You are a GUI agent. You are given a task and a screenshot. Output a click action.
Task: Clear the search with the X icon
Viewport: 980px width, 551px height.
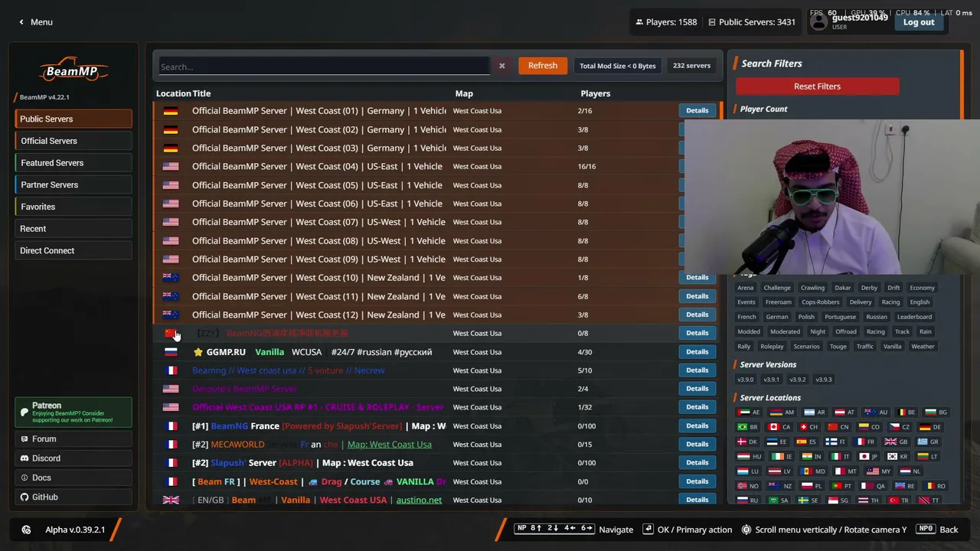coord(502,66)
